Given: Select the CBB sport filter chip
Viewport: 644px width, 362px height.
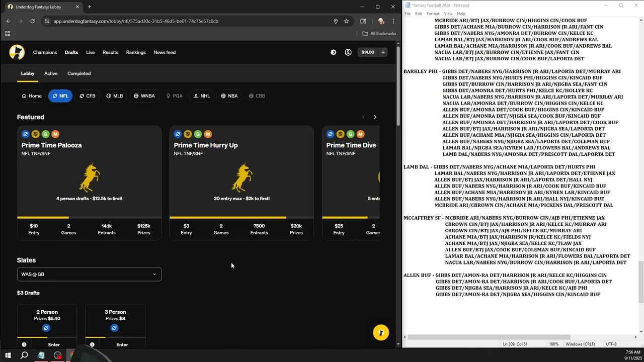Looking at the screenshot, I should pyautogui.click(x=257, y=96).
